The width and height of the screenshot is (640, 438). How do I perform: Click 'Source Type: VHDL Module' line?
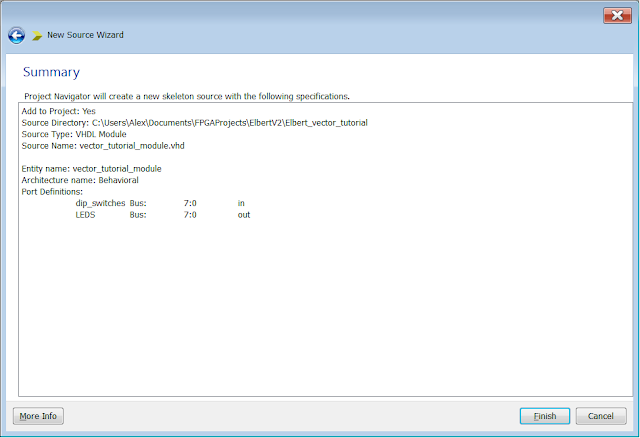tap(74, 134)
